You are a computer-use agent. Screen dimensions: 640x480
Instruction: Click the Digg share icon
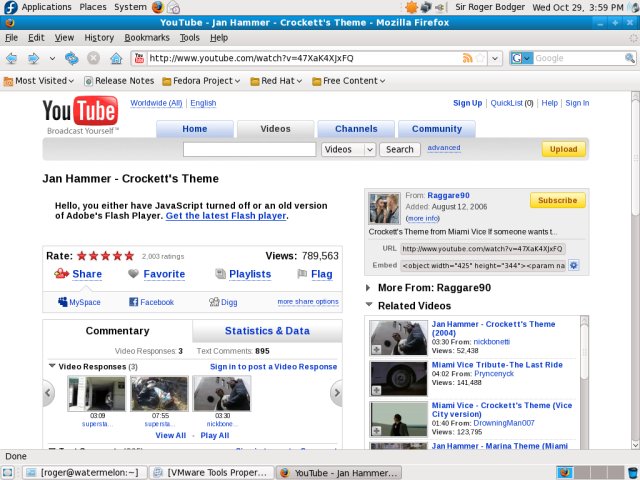(214, 302)
